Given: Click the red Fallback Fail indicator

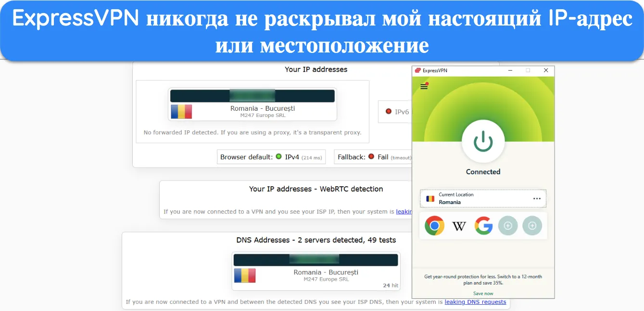Looking at the screenshot, I should pyautogui.click(x=371, y=156).
